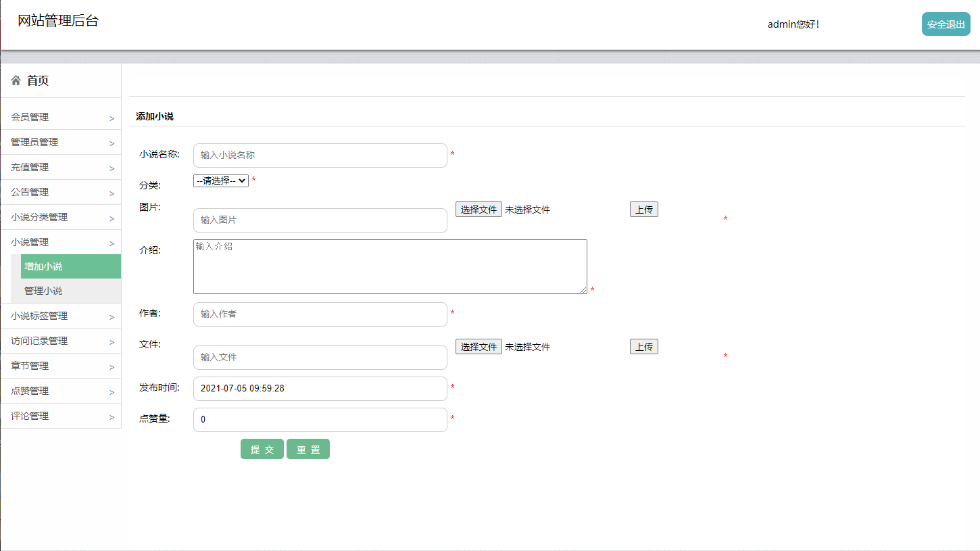
Task: Click the 安全退出 logout button
Action: tap(946, 24)
